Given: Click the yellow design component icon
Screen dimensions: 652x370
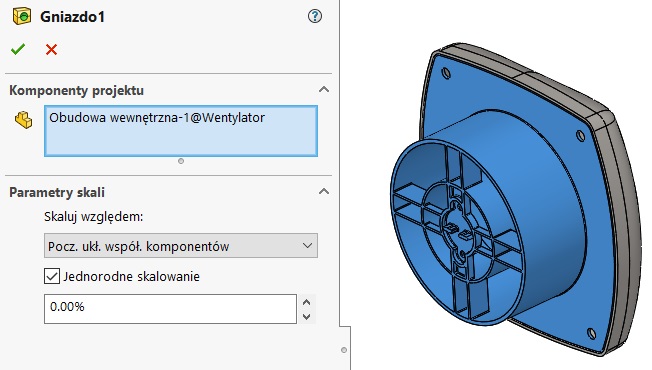Looking at the screenshot, I should pos(24,120).
